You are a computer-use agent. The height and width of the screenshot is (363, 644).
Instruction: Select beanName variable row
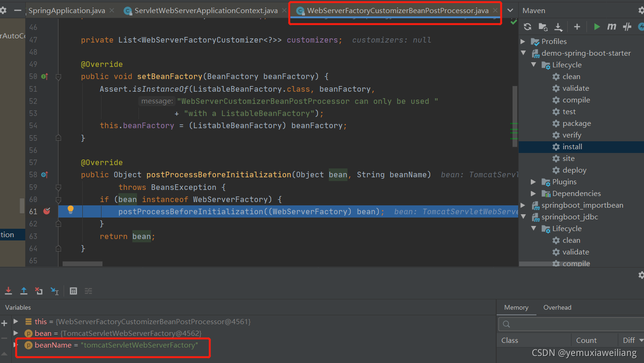point(248,345)
